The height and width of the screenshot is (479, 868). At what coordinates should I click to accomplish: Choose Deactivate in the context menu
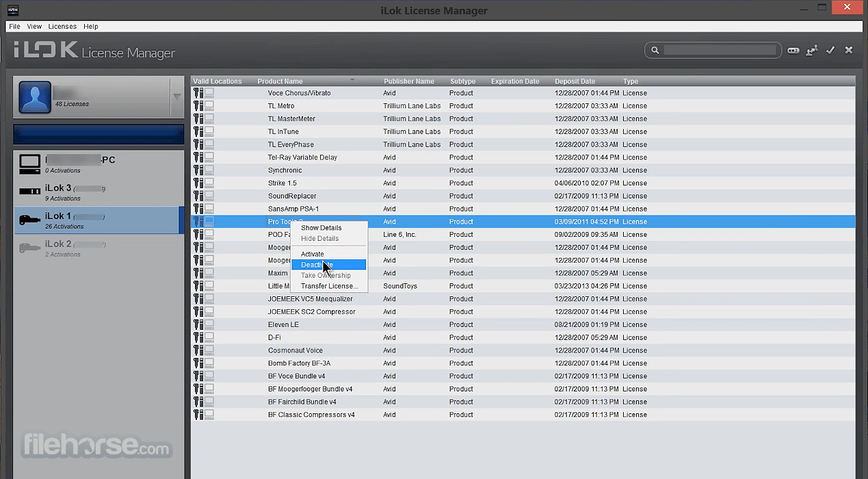pos(329,265)
